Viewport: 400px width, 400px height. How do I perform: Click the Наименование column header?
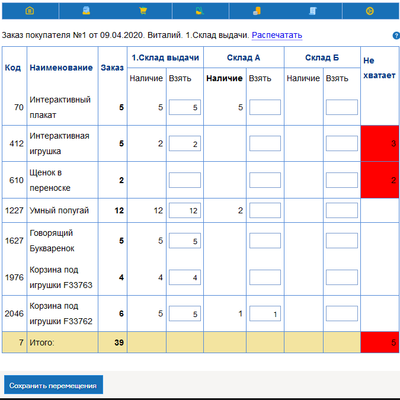(x=61, y=68)
